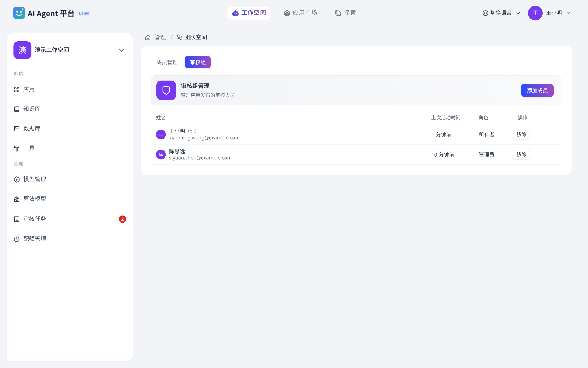This screenshot has width=588, height=368.
Task: Open 配额管理 in the sidebar
Action: 70,239
